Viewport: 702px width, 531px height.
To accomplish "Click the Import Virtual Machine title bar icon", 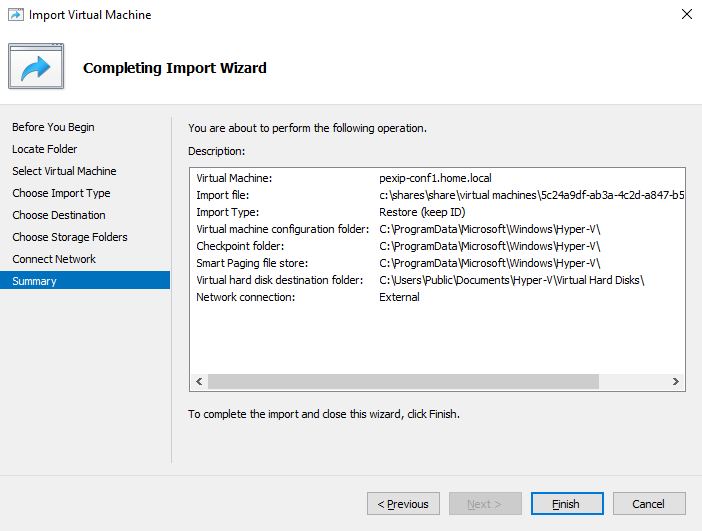I will [x=16, y=15].
